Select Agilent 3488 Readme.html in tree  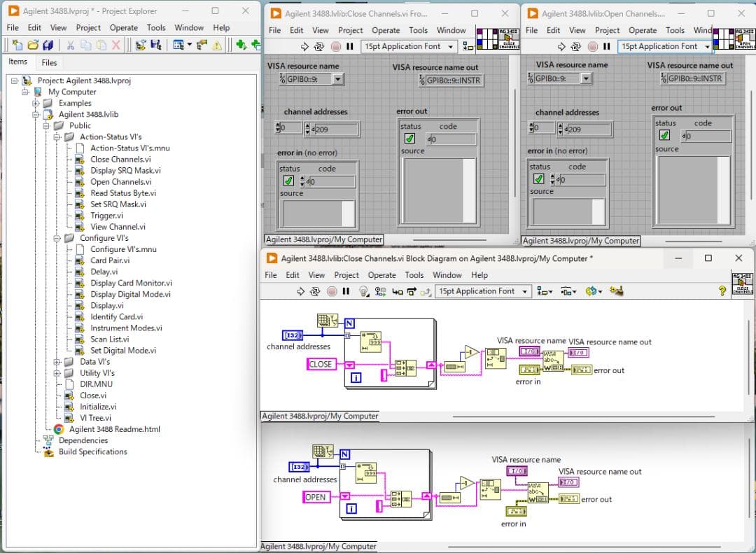(x=114, y=429)
